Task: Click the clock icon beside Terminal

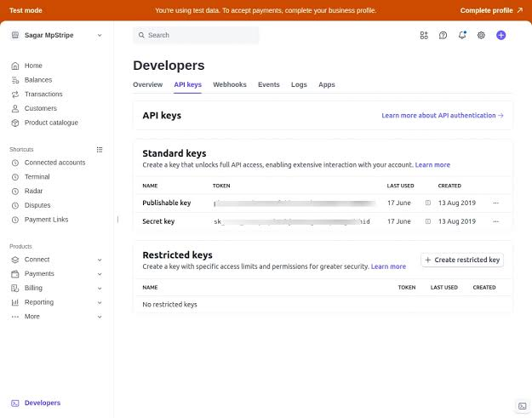Action: tap(15, 177)
